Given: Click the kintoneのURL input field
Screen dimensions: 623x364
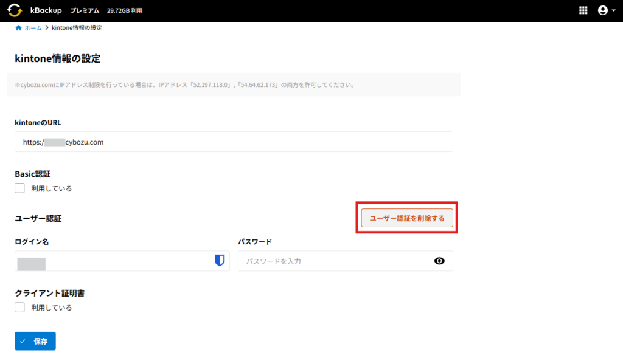Looking at the screenshot, I should click(x=234, y=142).
